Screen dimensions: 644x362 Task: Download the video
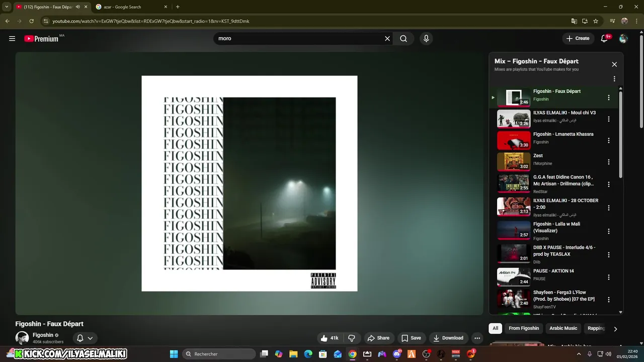click(x=448, y=338)
